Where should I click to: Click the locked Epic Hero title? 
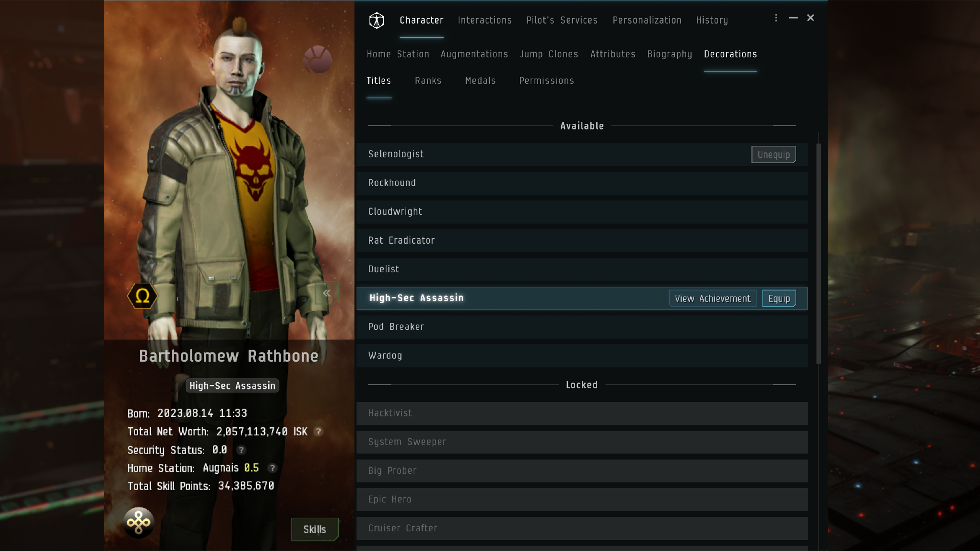click(x=582, y=500)
